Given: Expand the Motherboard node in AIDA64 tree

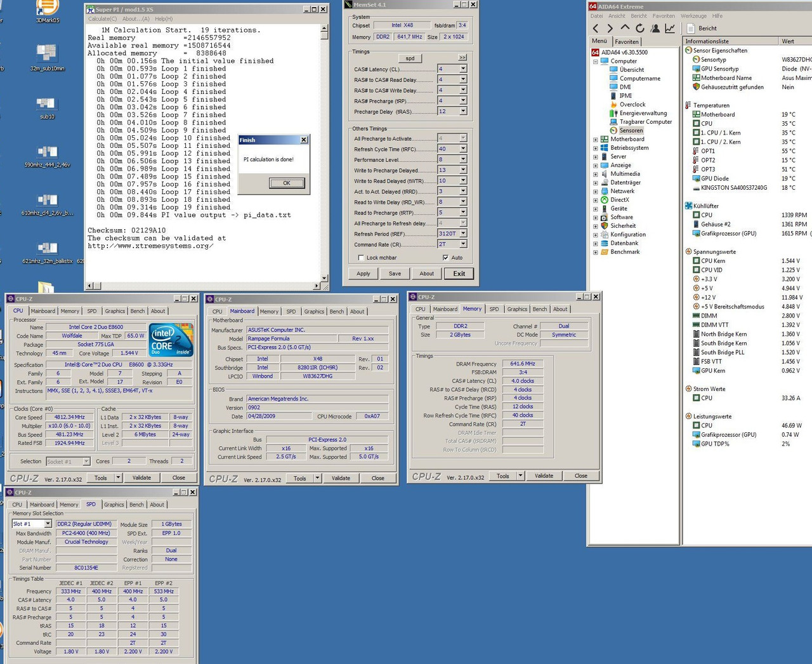Looking at the screenshot, I should pyautogui.click(x=595, y=140).
